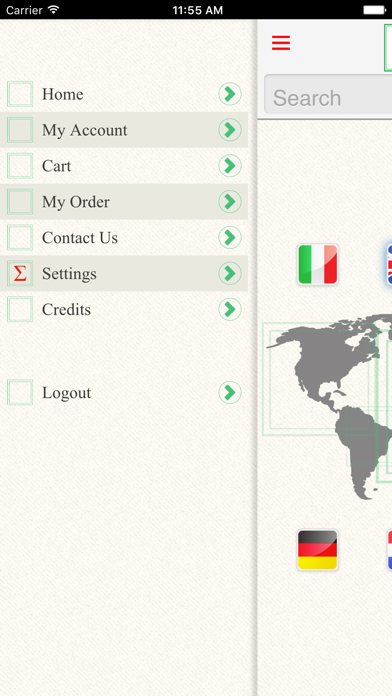This screenshot has width=392, height=696.
Task: Click the icon placeholder box beside Home
Action: pos(20,94)
